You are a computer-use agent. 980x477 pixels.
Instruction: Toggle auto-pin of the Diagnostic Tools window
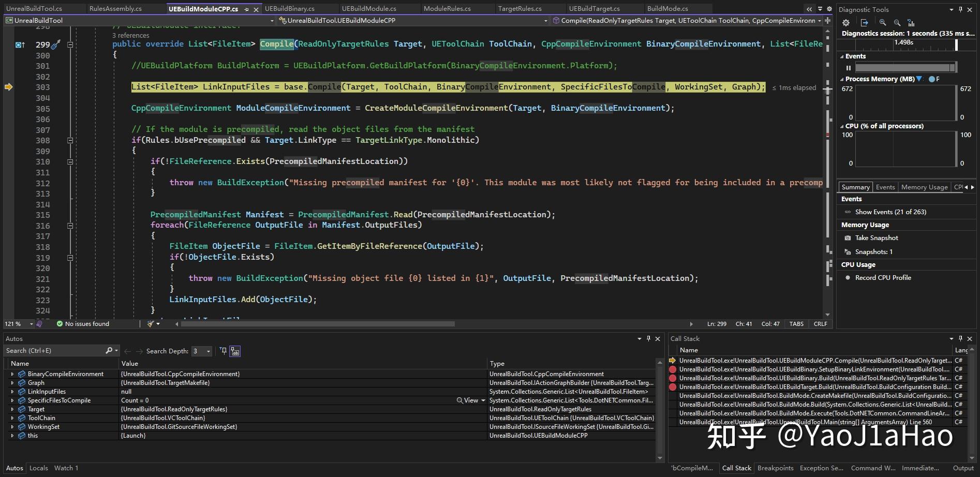click(961, 9)
